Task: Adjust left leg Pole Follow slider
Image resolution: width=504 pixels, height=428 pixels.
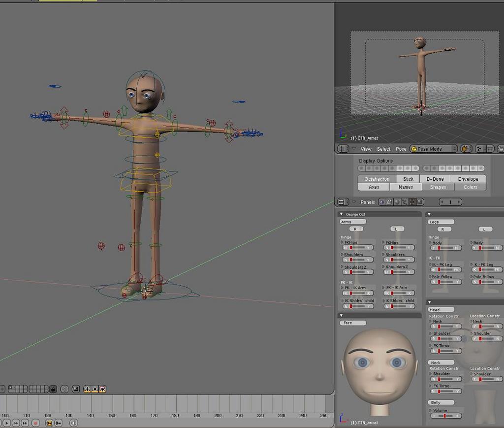Action: pyautogui.click(x=487, y=282)
